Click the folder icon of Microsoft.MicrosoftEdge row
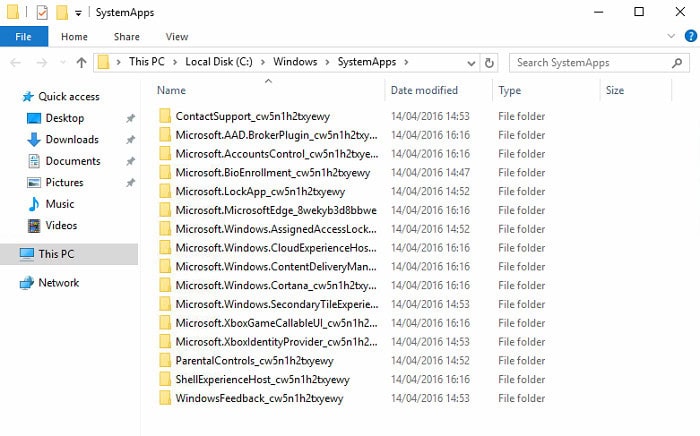This screenshot has height=436, width=700. pos(165,210)
